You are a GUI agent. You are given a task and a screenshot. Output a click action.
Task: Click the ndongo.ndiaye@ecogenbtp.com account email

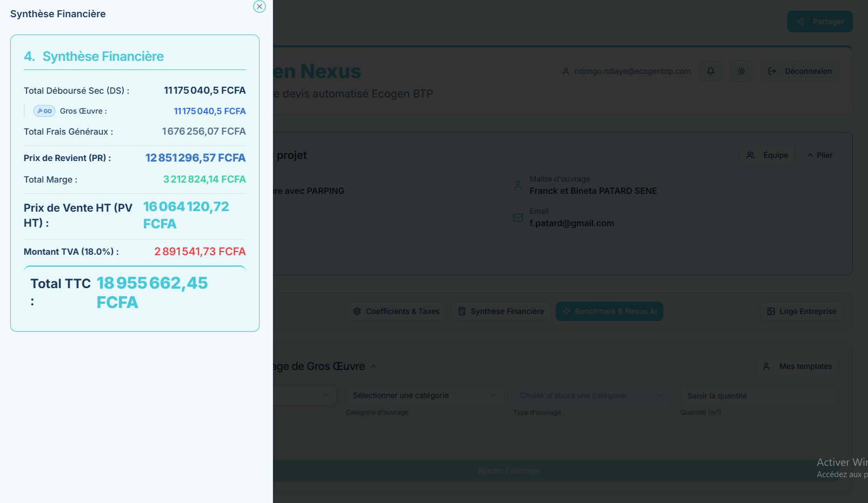633,71
